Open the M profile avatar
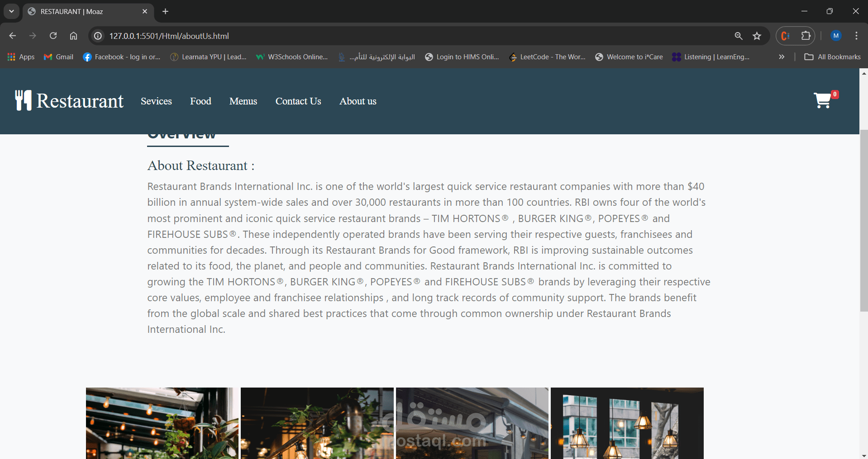Image resolution: width=868 pixels, height=459 pixels. (x=836, y=36)
